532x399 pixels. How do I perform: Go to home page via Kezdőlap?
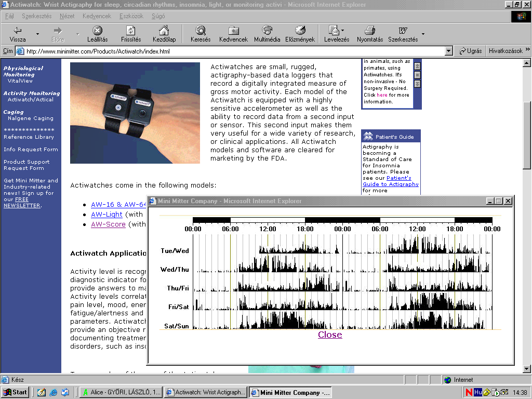(x=164, y=34)
